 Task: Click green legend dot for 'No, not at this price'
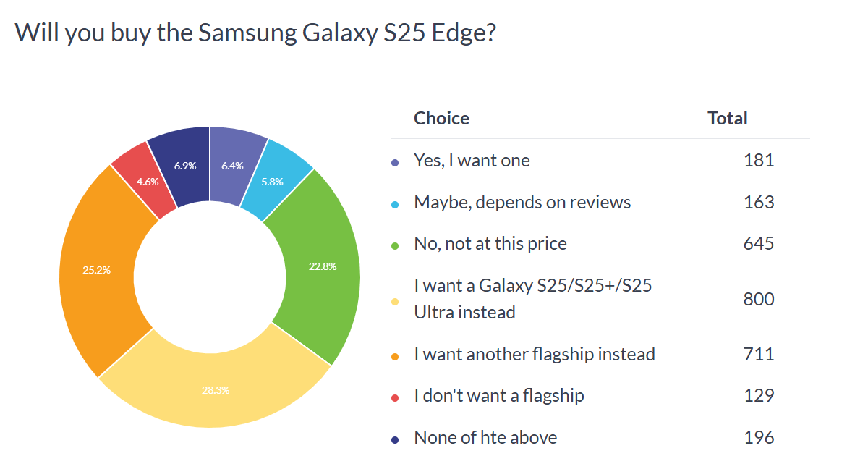coord(394,245)
